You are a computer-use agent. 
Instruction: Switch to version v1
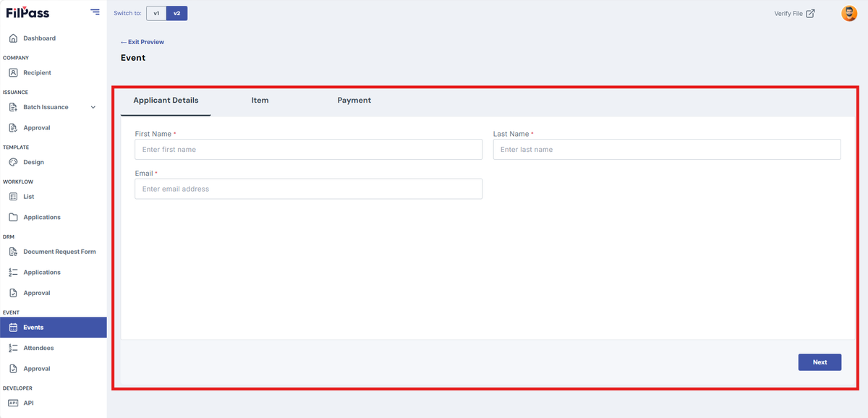pyautogui.click(x=156, y=13)
